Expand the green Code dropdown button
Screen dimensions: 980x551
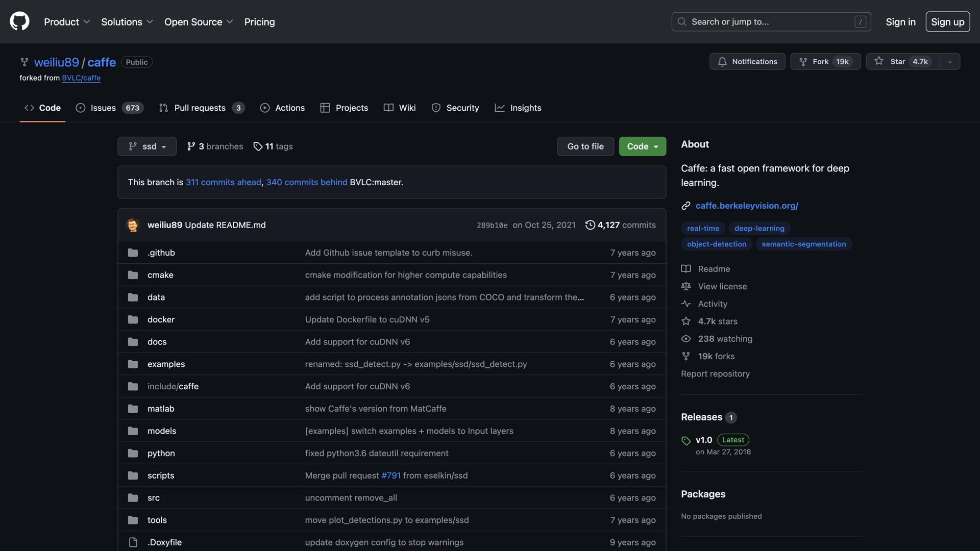point(642,146)
